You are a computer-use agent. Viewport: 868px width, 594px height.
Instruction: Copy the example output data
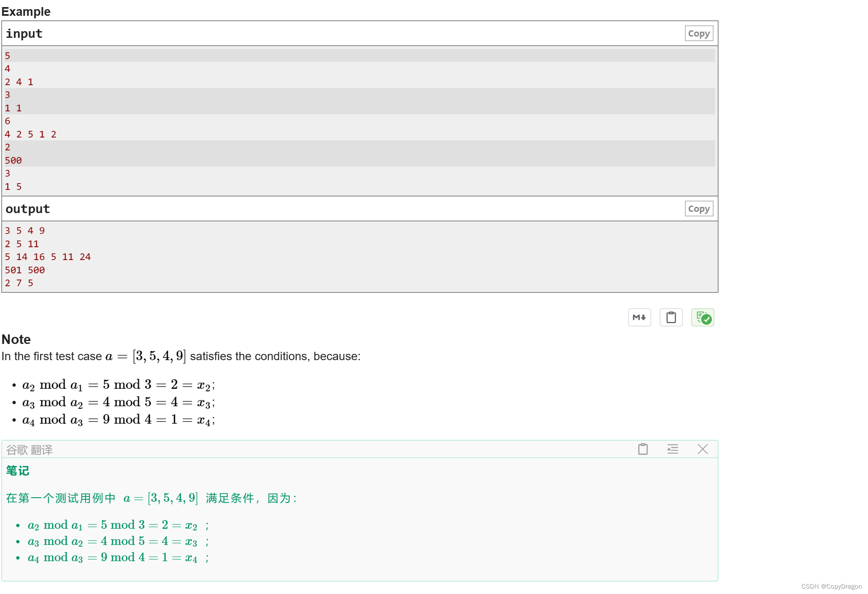pyautogui.click(x=699, y=209)
